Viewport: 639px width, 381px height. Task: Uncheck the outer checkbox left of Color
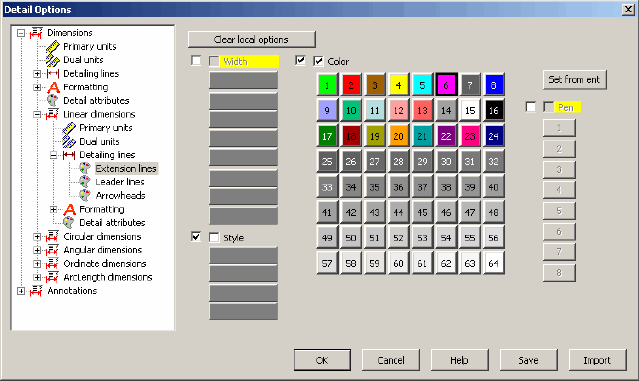point(300,61)
